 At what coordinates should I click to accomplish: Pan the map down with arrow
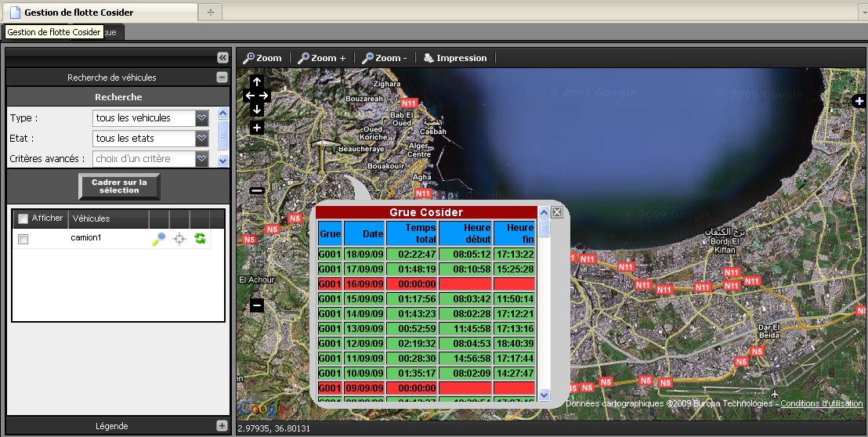pos(257,110)
